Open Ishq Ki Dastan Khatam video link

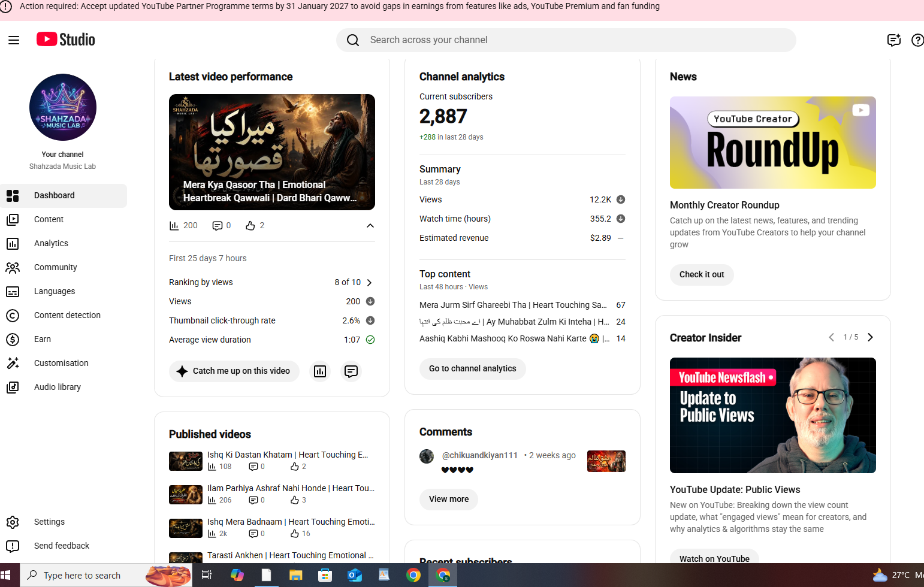pyautogui.click(x=288, y=455)
